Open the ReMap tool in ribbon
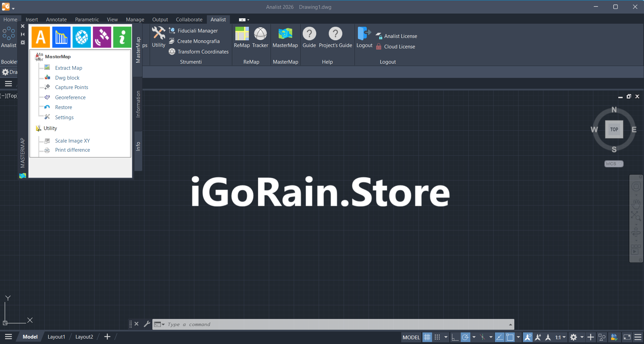 242,37
